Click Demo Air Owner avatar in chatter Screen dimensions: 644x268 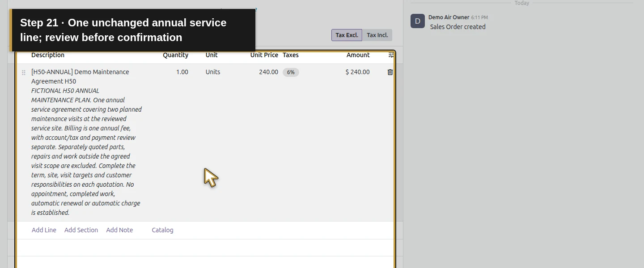(418, 21)
